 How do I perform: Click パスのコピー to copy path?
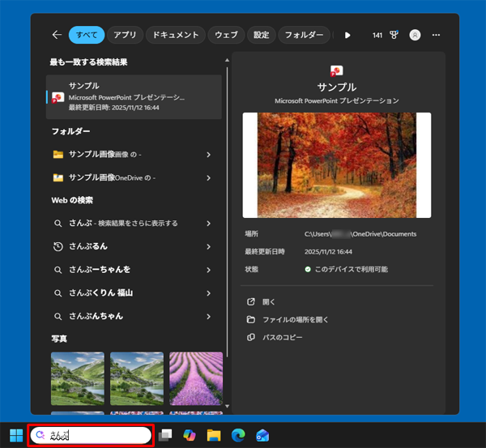281,337
